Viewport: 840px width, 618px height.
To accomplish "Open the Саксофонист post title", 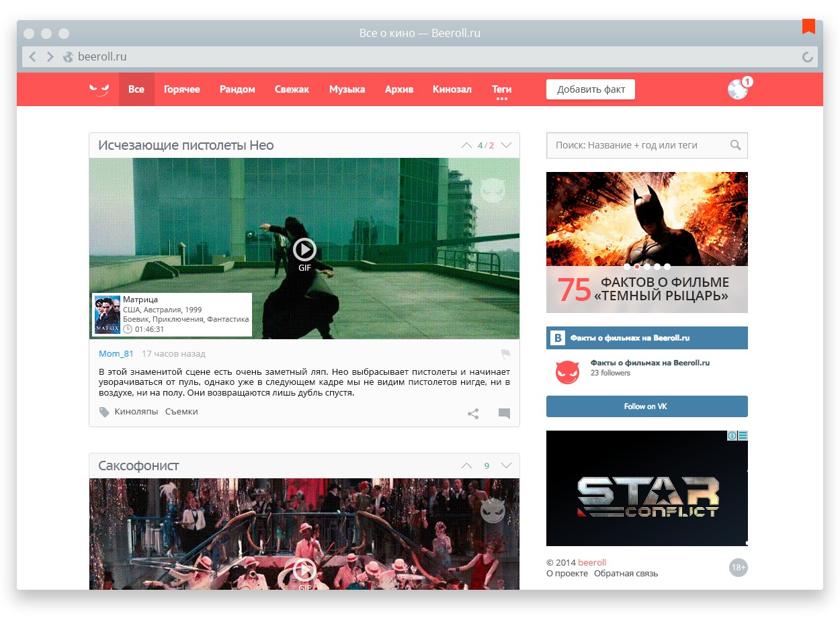I will pos(138,466).
